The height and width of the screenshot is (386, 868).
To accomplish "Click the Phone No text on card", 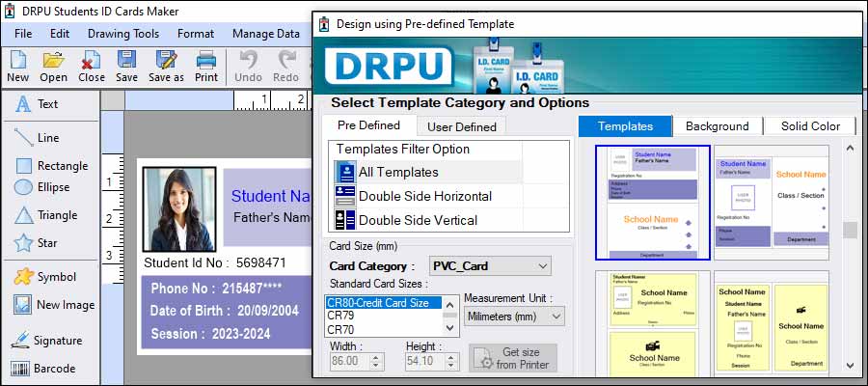I will pos(216,289).
